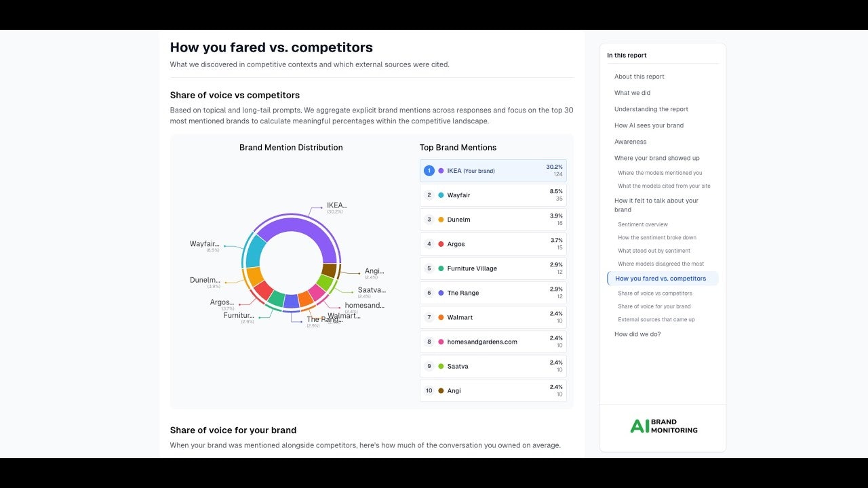Click the number 1 rank badge beside IKEA
The width and height of the screenshot is (868, 488).
(429, 171)
